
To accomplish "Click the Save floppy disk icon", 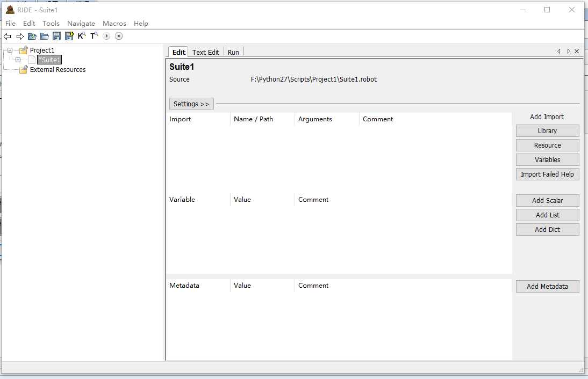I will (56, 37).
